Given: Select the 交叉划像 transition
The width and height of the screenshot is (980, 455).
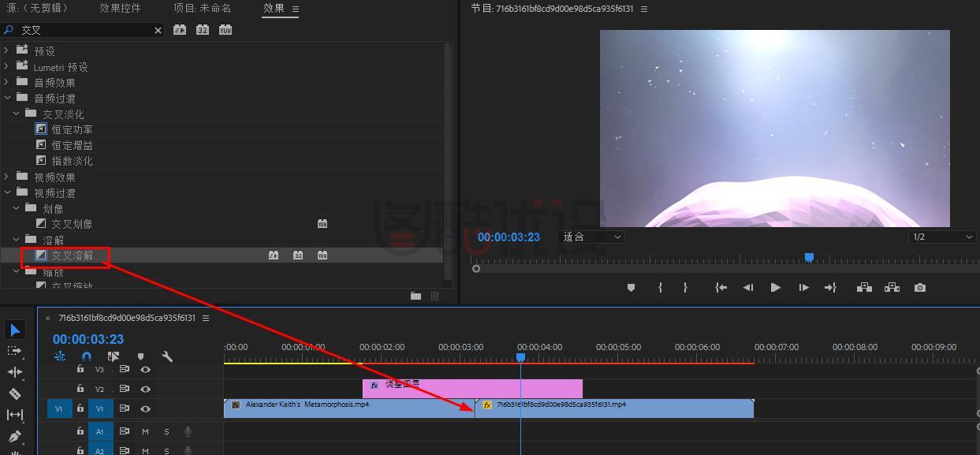Looking at the screenshot, I should (x=72, y=224).
